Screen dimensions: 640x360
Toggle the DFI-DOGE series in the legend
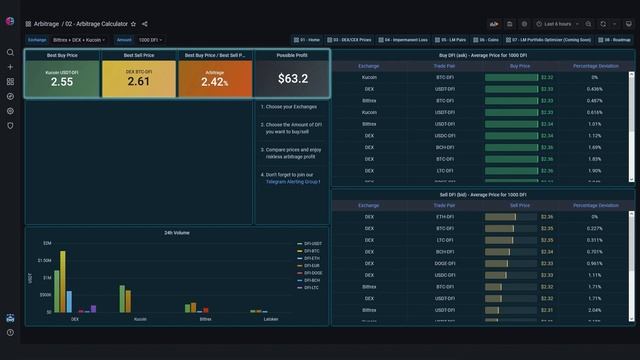(313, 273)
